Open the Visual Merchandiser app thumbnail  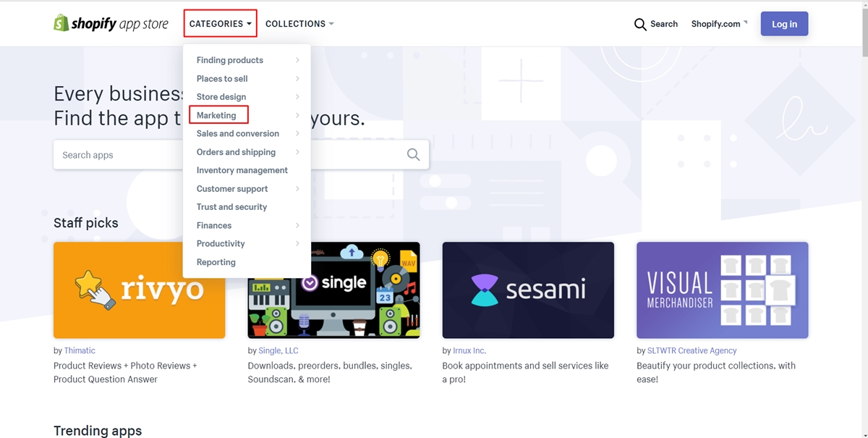[723, 290]
